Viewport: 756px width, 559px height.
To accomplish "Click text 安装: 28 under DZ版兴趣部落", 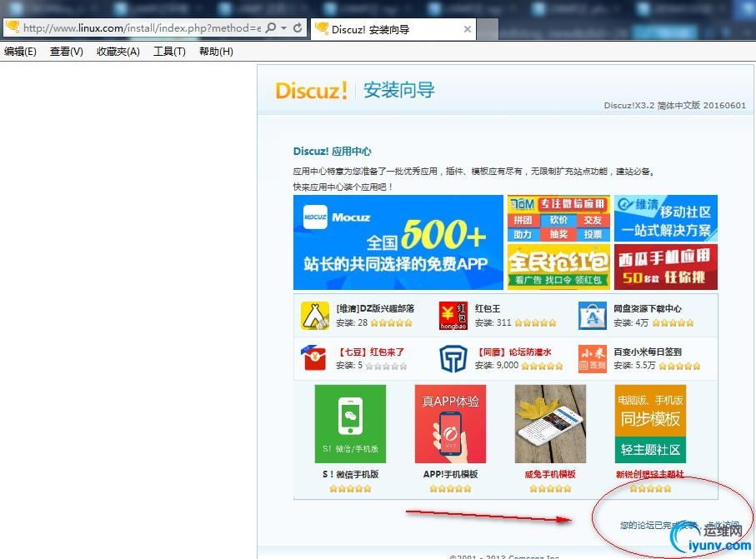I will click(352, 323).
